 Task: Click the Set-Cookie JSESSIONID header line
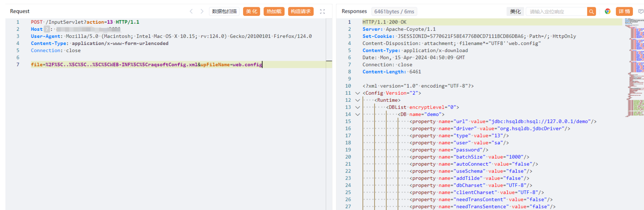point(469,36)
